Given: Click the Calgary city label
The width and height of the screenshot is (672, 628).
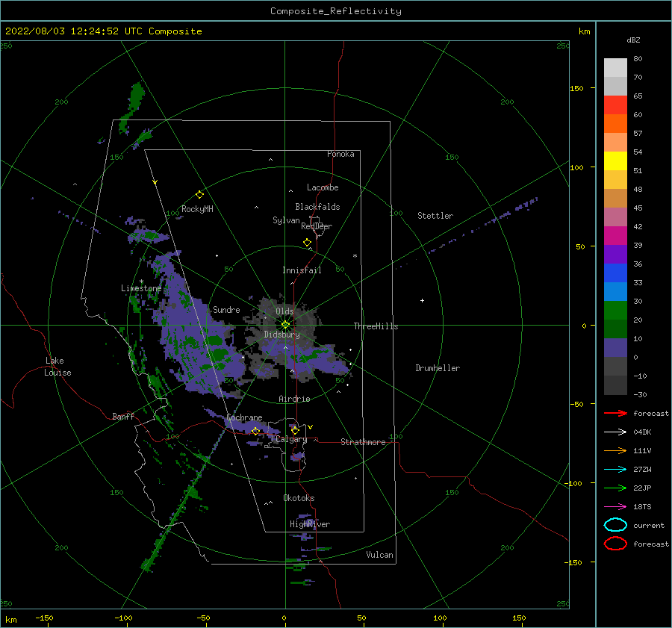Looking at the screenshot, I should tap(291, 439).
